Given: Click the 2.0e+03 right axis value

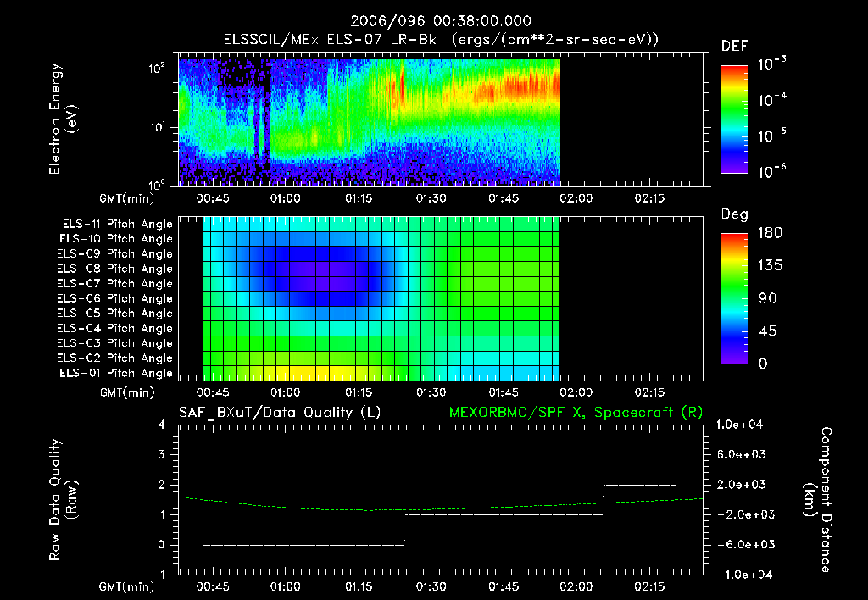Looking at the screenshot, I should pyautogui.click(x=742, y=484).
